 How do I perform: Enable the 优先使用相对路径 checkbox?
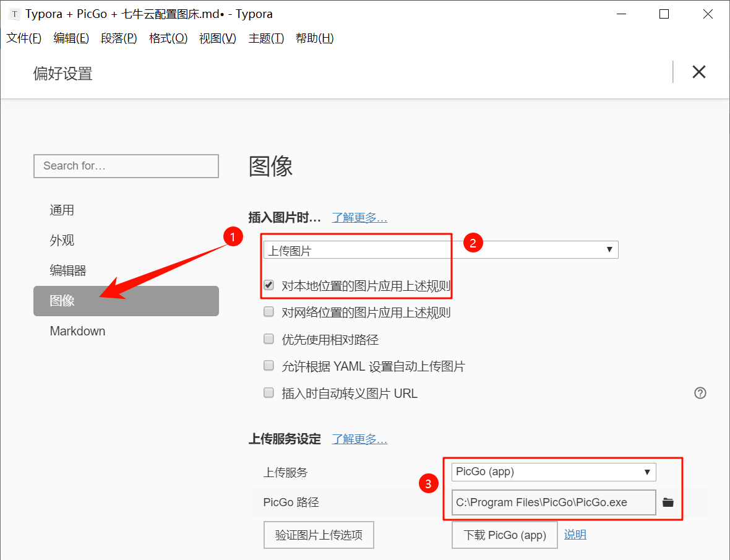269,339
